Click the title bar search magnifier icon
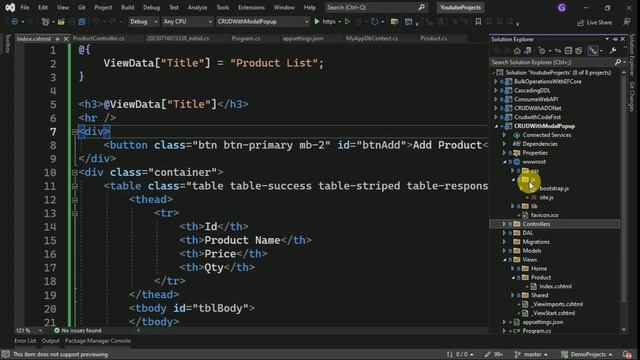The image size is (640, 360). (x=422, y=7)
